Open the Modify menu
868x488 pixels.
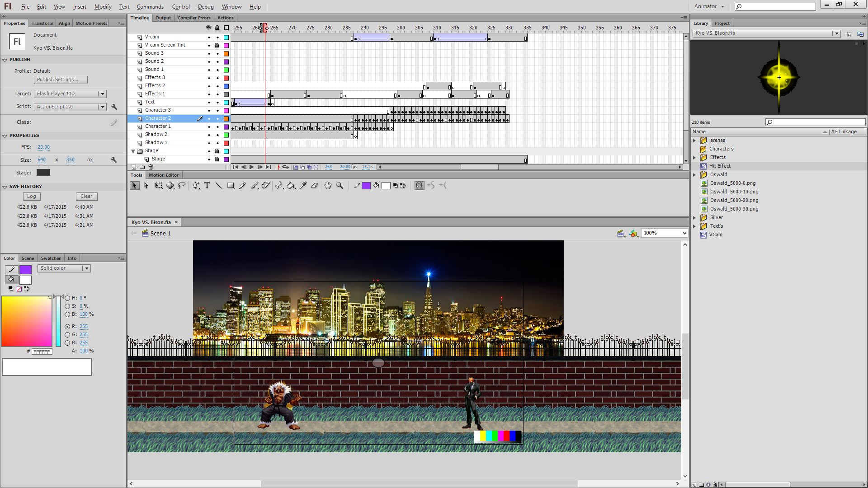(x=103, y=7)
